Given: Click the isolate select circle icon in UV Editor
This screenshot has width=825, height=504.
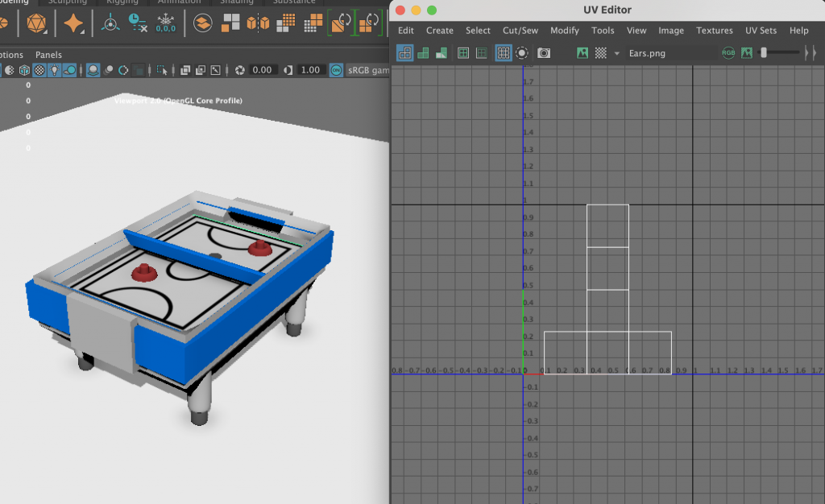Looking at the screenshot, I should tap(522, 53).
